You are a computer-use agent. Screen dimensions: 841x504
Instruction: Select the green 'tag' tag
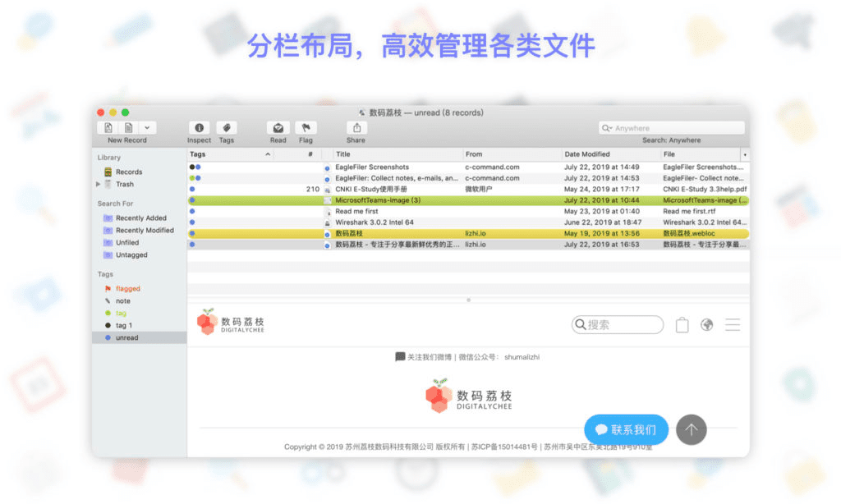(x=121, y=313)
